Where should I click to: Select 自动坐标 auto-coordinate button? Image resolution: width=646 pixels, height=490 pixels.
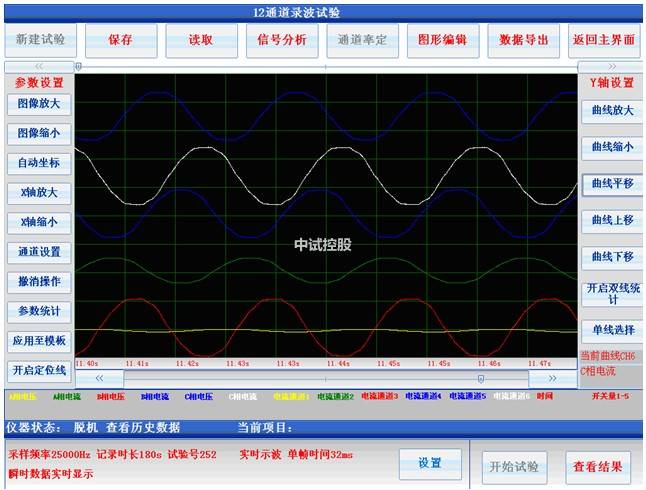[38, 162]
